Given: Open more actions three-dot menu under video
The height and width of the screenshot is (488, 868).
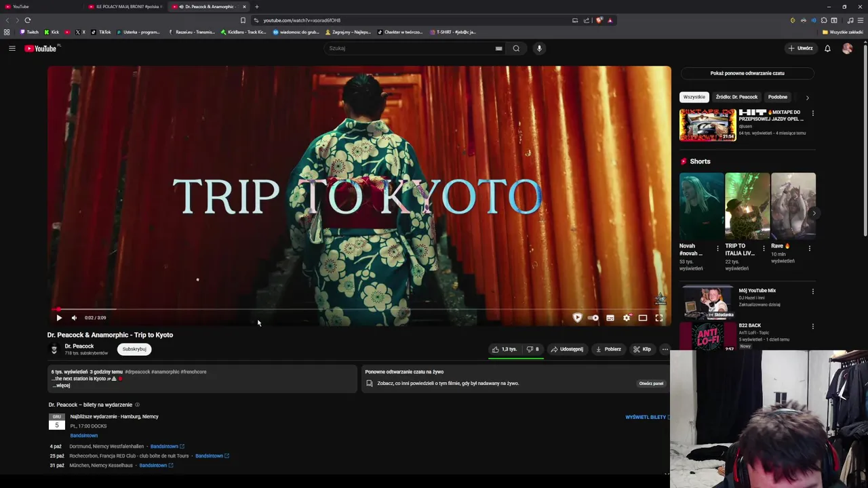Looking at the screenshot, I should [665, 349].
